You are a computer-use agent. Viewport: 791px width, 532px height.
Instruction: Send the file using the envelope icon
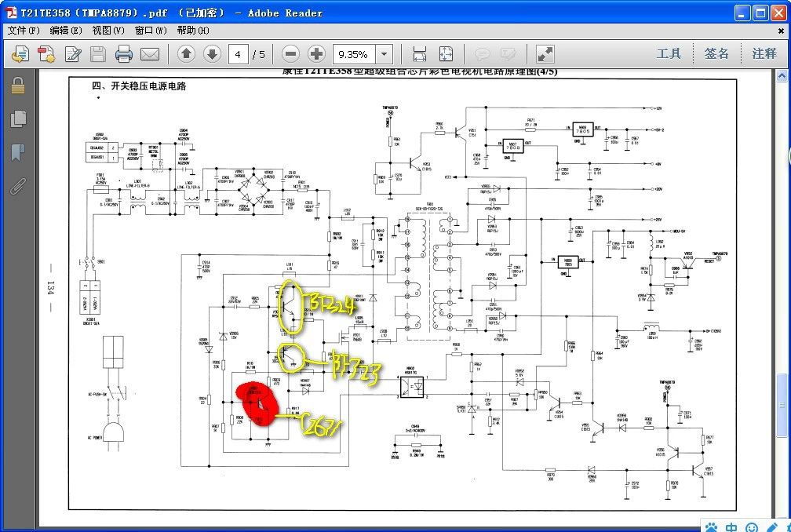(150, 54)
